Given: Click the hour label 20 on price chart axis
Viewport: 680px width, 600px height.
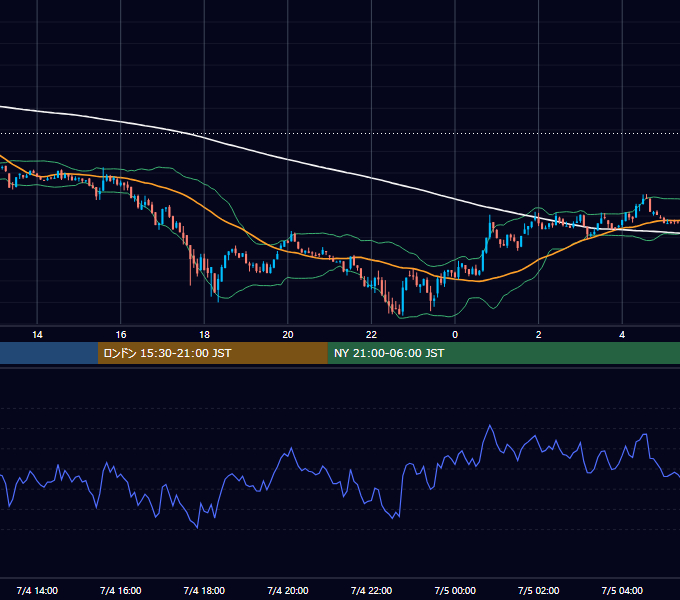Looking at the screenshot, I should [288, 335].
